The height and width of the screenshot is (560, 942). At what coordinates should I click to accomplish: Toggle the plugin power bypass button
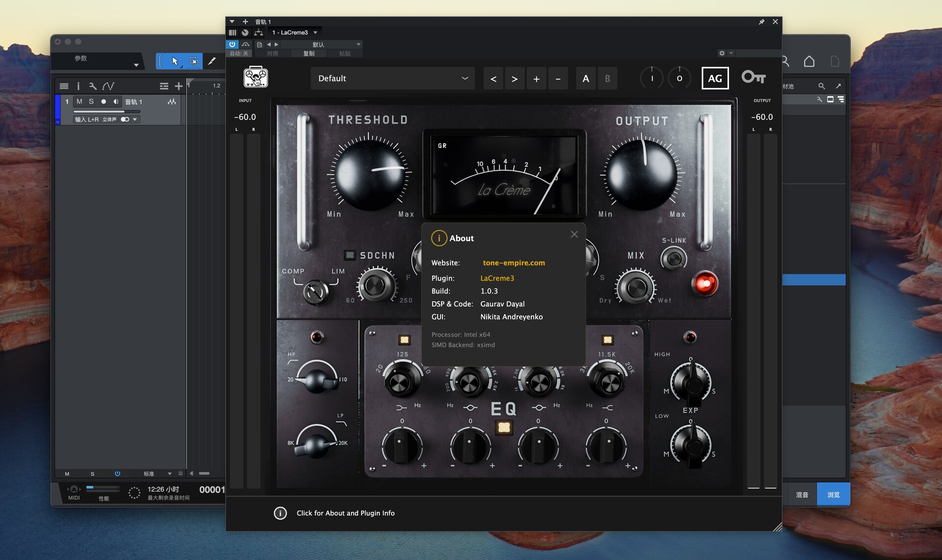[232, 44]
